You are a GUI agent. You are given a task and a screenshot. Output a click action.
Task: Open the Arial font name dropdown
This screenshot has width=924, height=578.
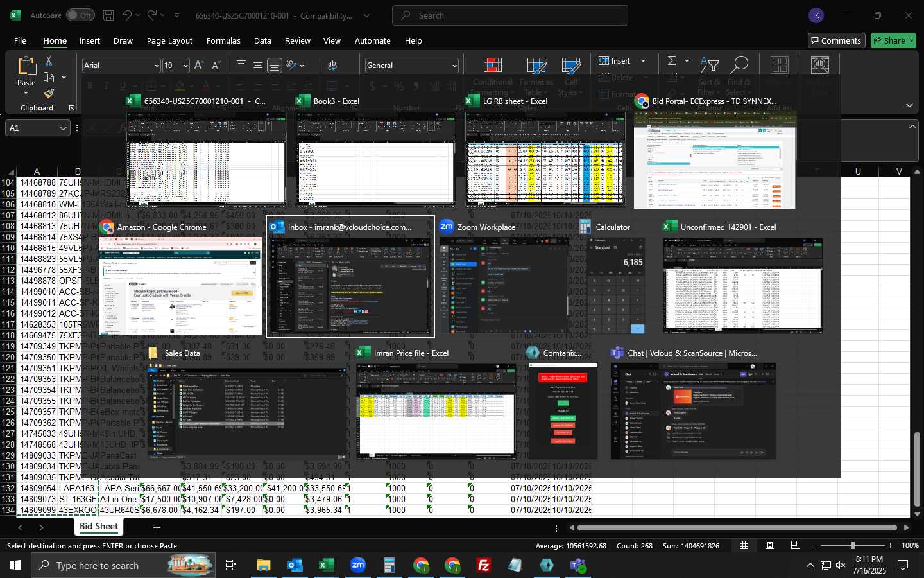[156, 66]
